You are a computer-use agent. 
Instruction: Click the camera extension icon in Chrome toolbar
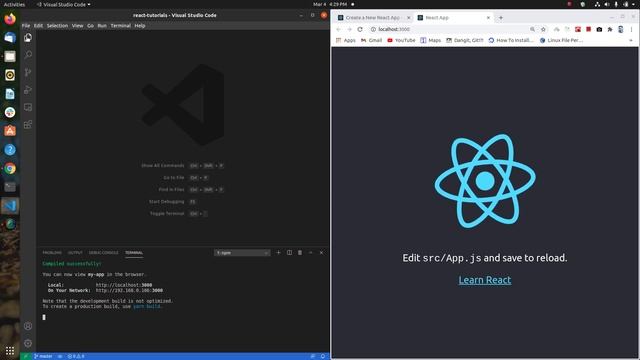pos(599,29)
